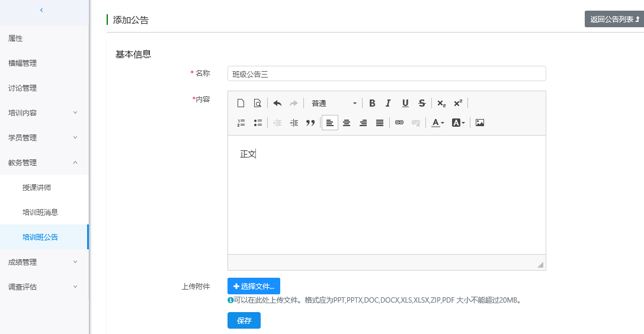Open 授课讲师 in the sidebar

[37, 187]
